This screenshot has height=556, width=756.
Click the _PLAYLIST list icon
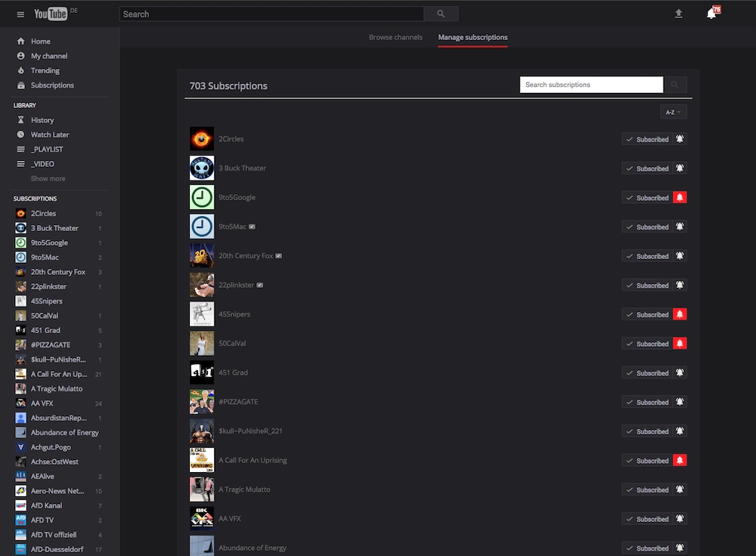(x=20, y=150)
